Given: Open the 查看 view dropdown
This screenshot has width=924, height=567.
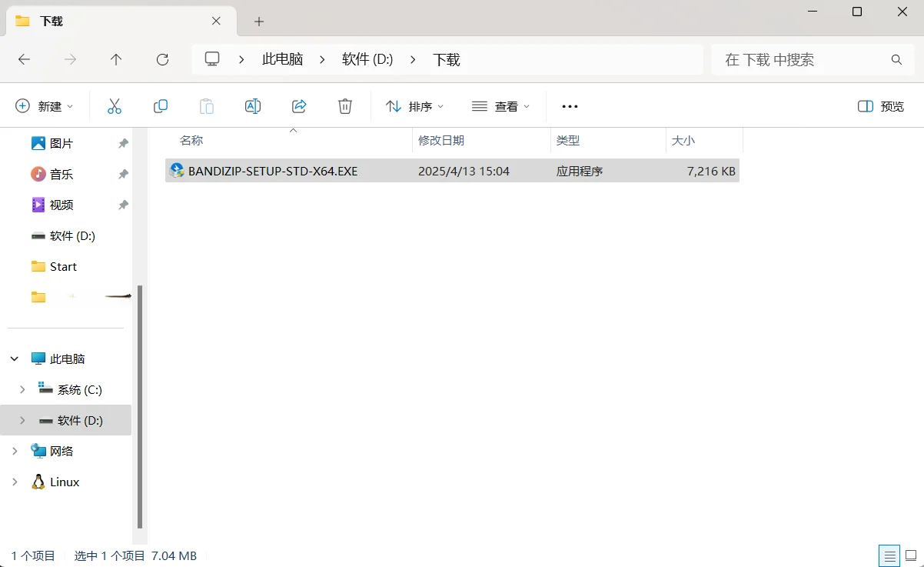Looking at the screenshot, I should pos(500,105).
